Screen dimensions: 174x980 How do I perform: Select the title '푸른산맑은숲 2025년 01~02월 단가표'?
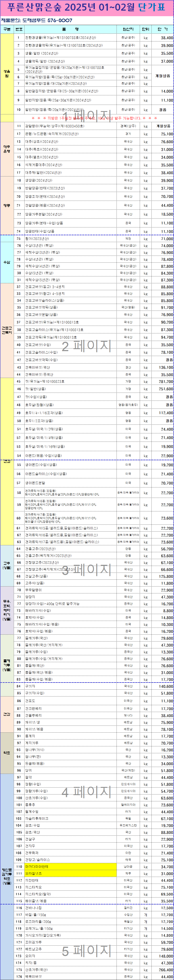pos(86,7)
